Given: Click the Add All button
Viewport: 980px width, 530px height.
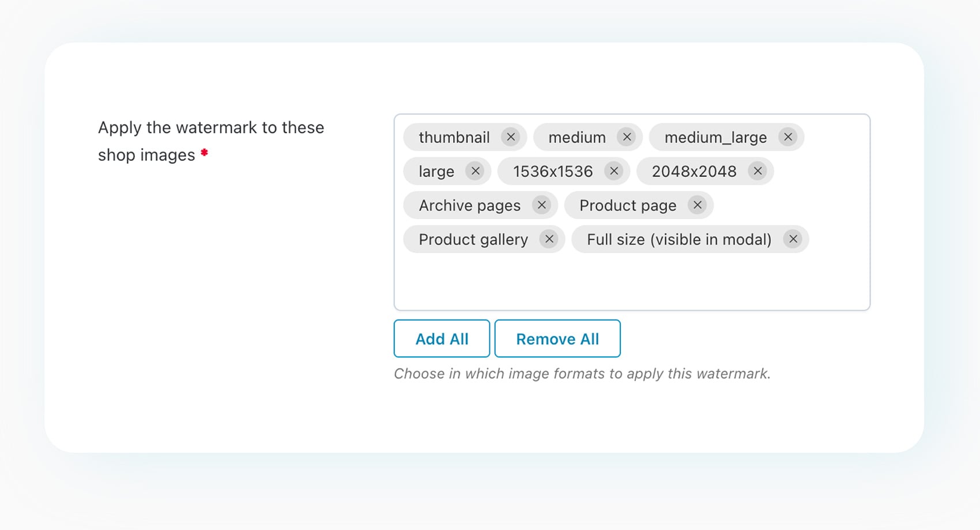Looking at the screenshot, I should tap(441, 339).
